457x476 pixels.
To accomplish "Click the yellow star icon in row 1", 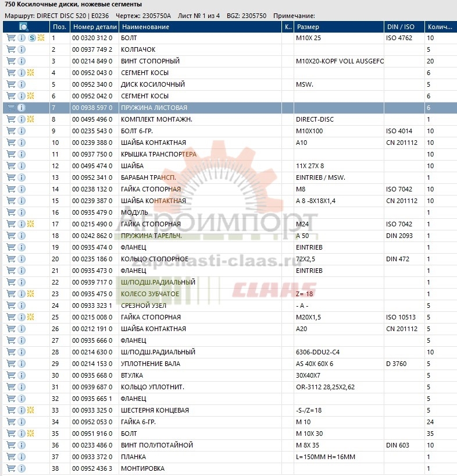I will [x=41, y=38].
